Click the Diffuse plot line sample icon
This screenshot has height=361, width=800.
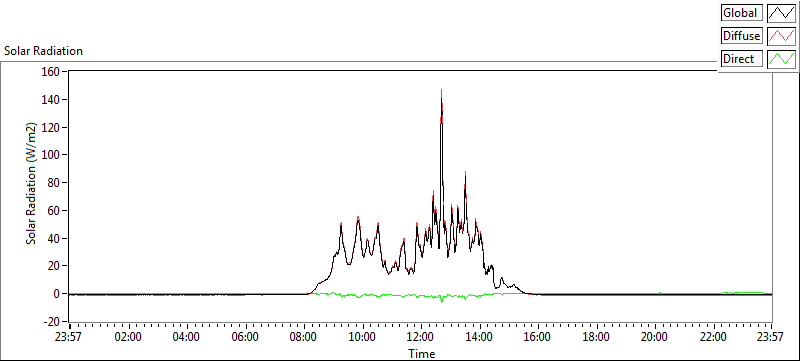tap(781, 36)
